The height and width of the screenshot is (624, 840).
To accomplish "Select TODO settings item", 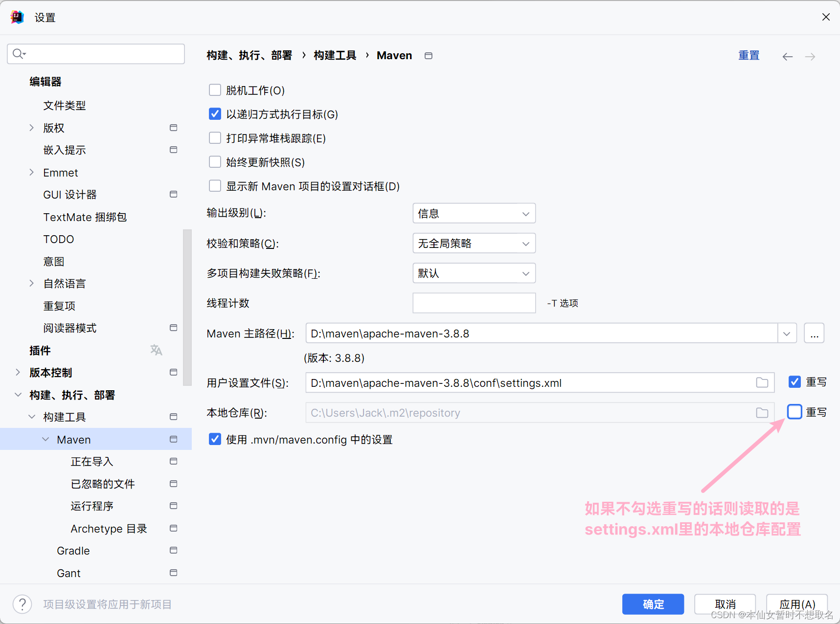I will click(x=59, y=239).
